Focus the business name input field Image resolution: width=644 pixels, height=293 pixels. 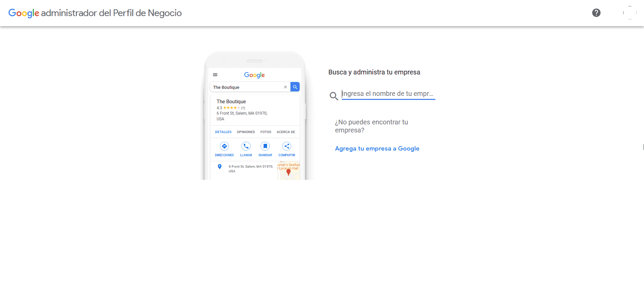(x=388, y=94)
